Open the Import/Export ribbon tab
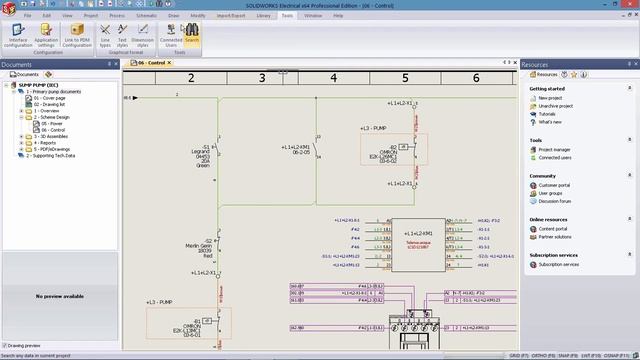This screenshot has width=640, height=360. pos(231,16)
